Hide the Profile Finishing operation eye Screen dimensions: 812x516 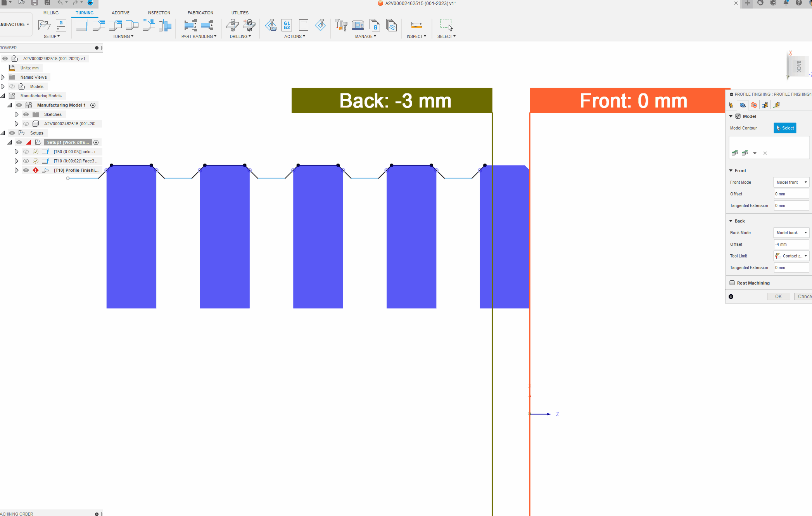26,170
